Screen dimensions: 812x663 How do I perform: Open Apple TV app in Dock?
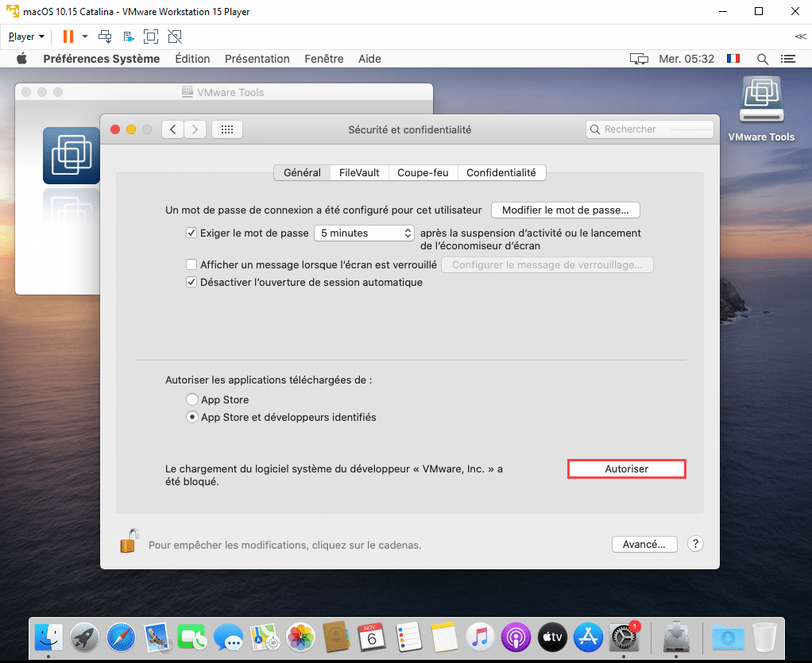point(552,637)
